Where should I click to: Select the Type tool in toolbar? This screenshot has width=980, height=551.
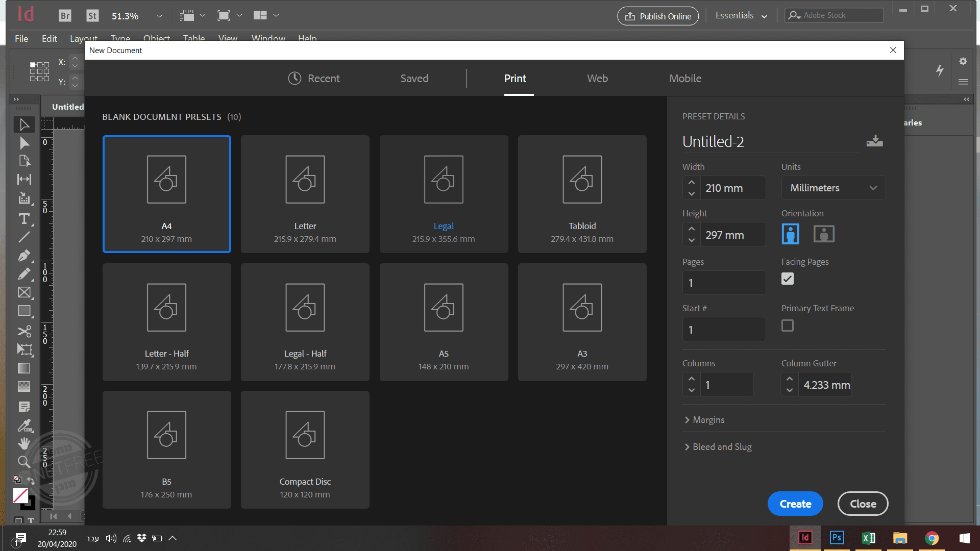(23, 219)
